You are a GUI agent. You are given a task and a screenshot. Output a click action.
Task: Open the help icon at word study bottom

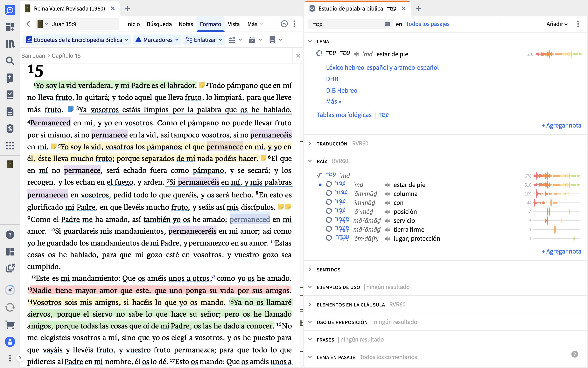[575, 354]
